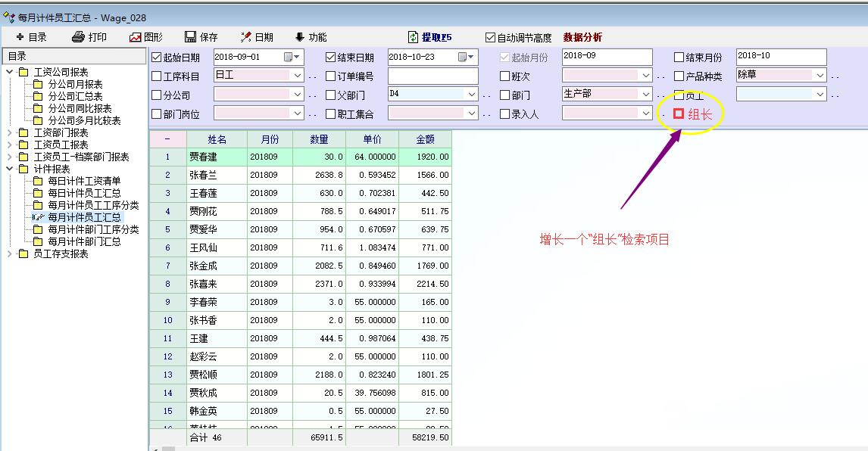Screen dimensions: 868x451
Task: Click the 打印 printer icon
Action: pos(78,37)
